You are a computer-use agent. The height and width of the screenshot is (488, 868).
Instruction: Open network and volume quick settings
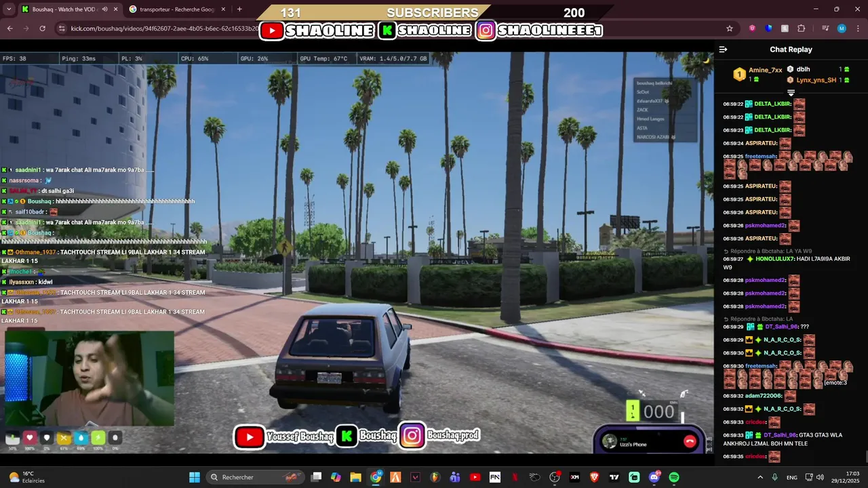pos(814,477)
